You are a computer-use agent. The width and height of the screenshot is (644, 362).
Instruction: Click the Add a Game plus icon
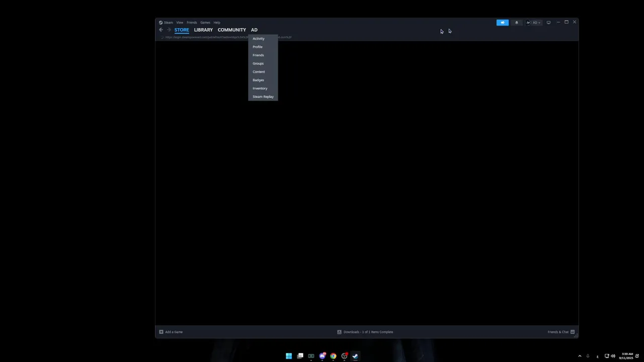click(161, 332)
